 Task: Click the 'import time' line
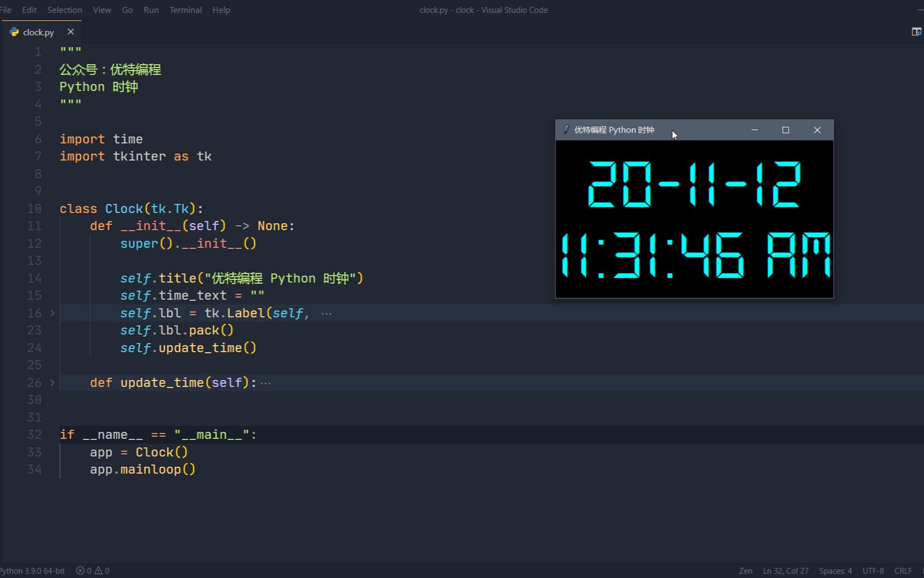[101, 139]
